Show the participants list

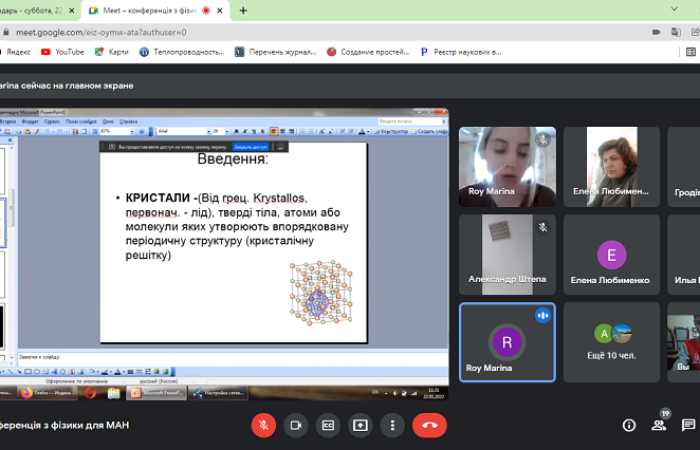(660, 424)
